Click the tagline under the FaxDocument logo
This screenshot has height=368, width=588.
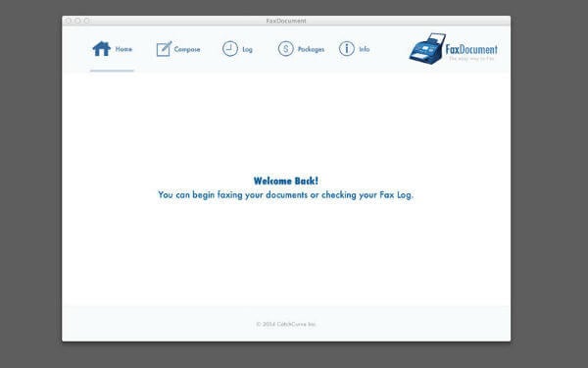point(471,59)
